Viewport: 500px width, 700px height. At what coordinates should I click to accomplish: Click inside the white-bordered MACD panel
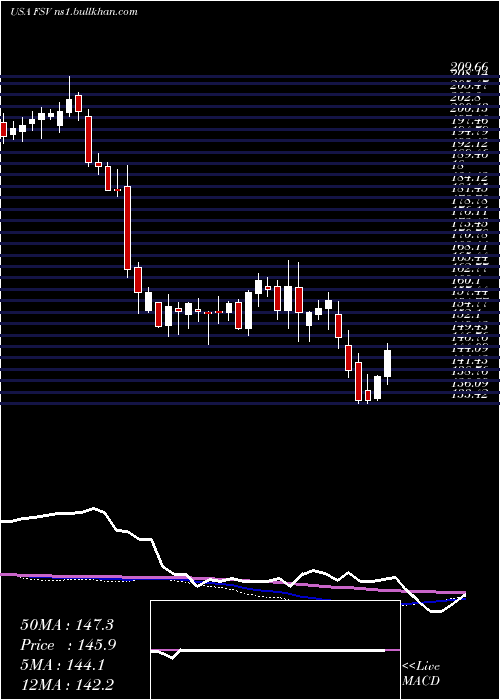coord(275,650)
